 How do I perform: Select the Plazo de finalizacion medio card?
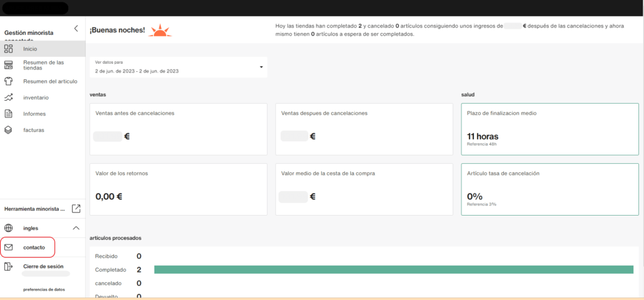[x=550, y=129]
